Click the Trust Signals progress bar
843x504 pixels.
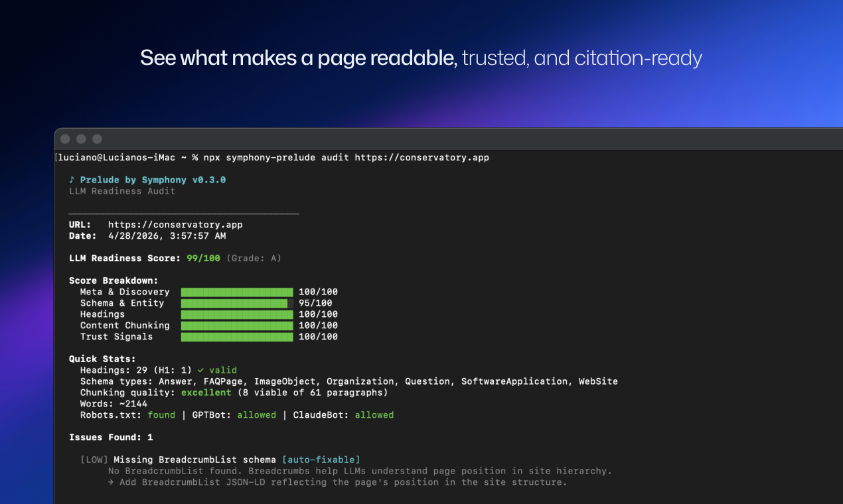pos(237,337)
